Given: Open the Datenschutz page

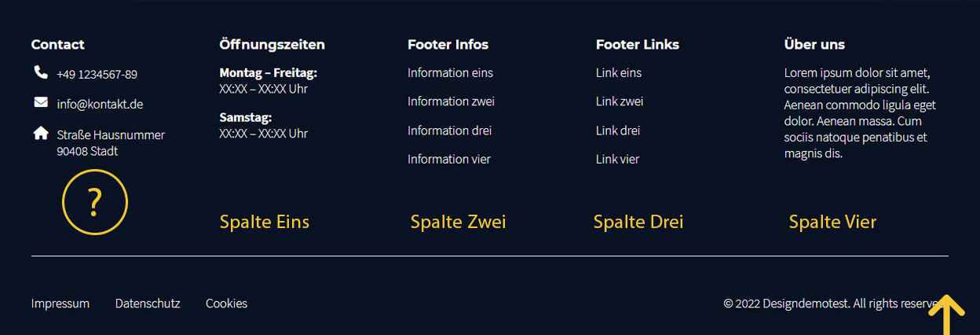Looking at the screenshot, I should (148, 304).
